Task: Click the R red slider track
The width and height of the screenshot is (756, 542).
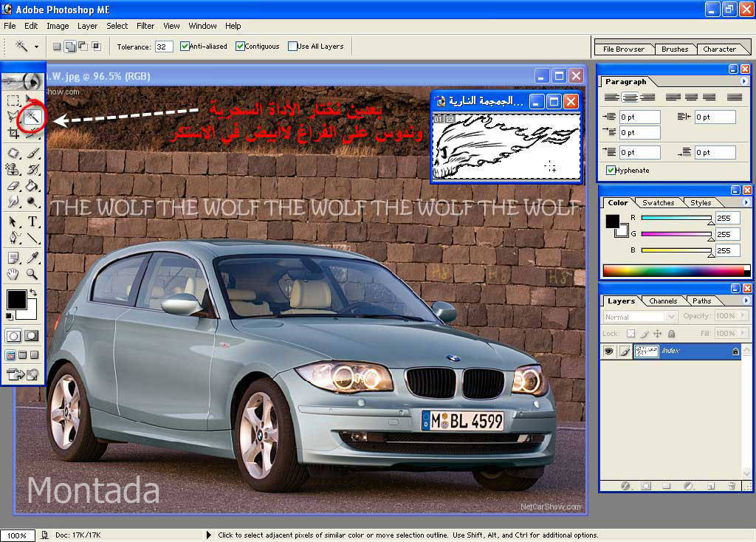Action: point(676,218)
